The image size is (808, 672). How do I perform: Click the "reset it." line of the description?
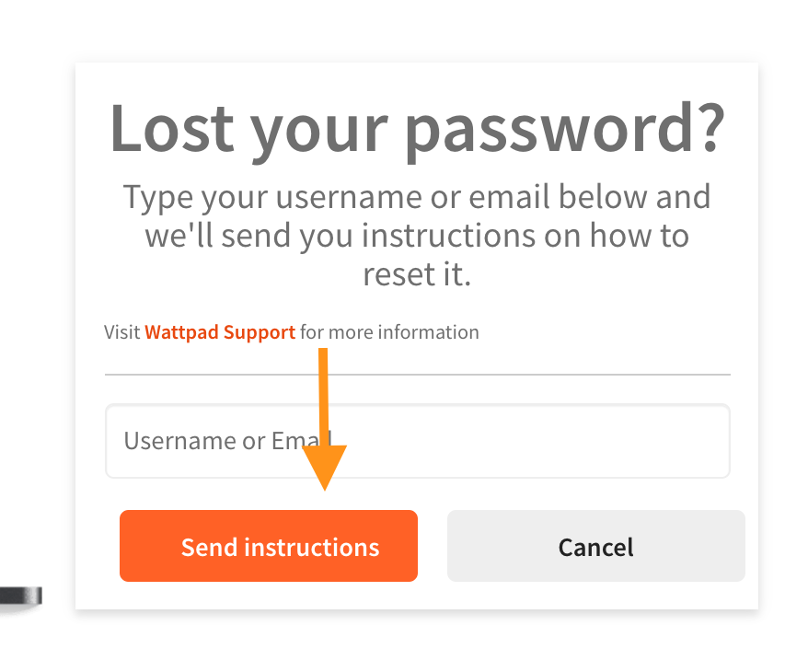417,273
